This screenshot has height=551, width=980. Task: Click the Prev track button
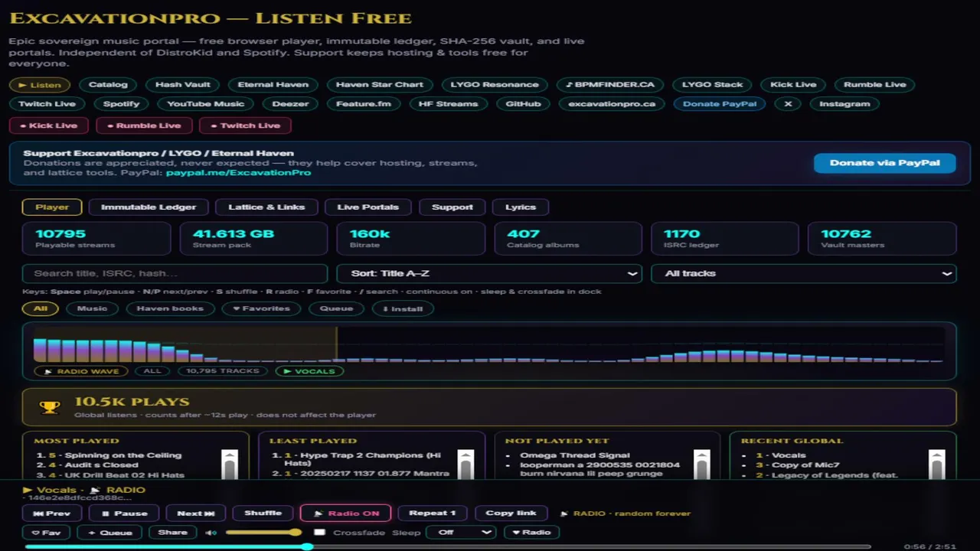[52, 514]
